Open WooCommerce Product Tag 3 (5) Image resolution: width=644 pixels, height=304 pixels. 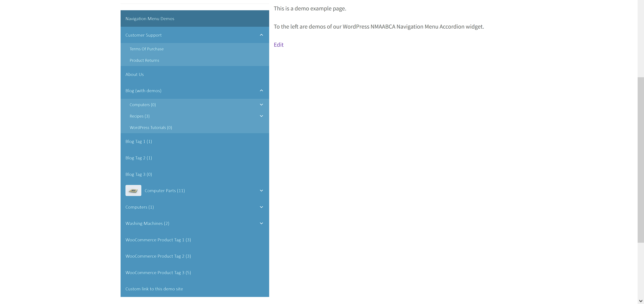point(158,272)
